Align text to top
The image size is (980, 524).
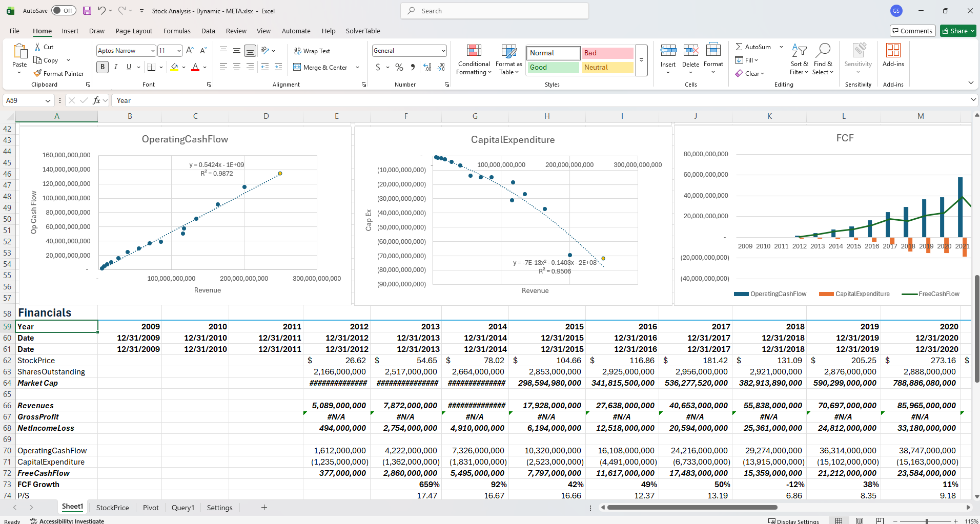pos(223,50)
